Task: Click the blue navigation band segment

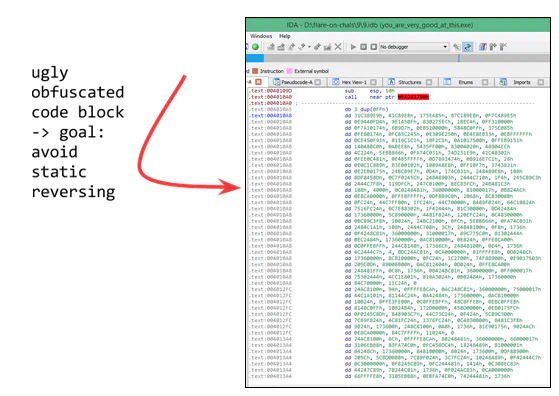Action: 255,58
